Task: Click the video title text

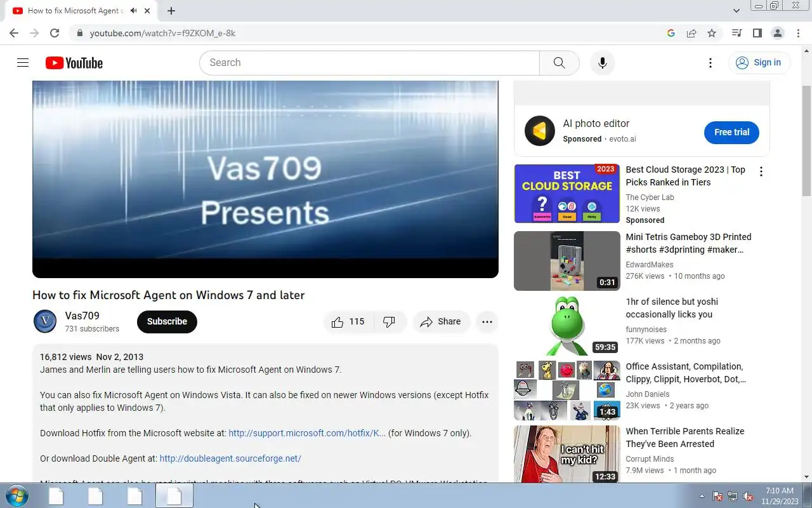Action: click(x=168, y=295)
